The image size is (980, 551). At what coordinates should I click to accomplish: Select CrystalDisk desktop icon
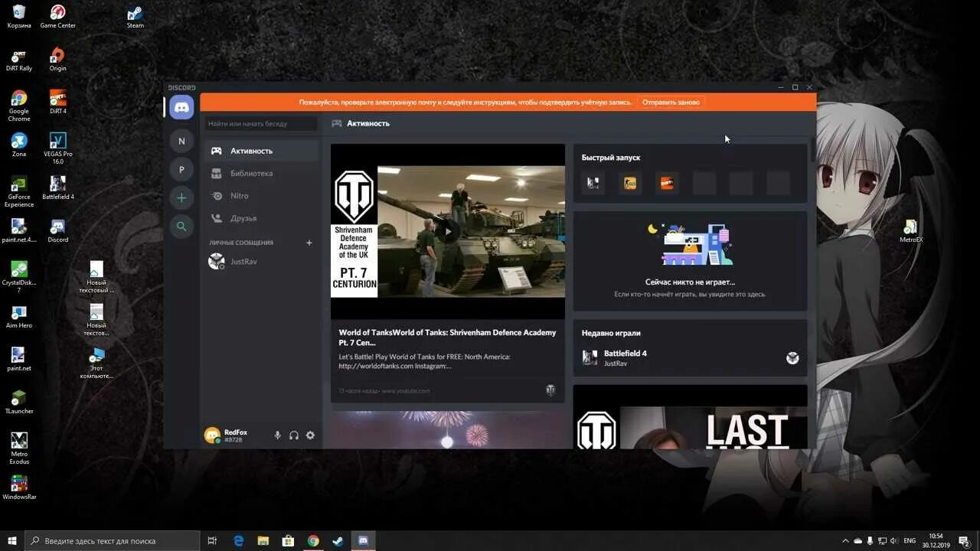(x=19, y=277)
